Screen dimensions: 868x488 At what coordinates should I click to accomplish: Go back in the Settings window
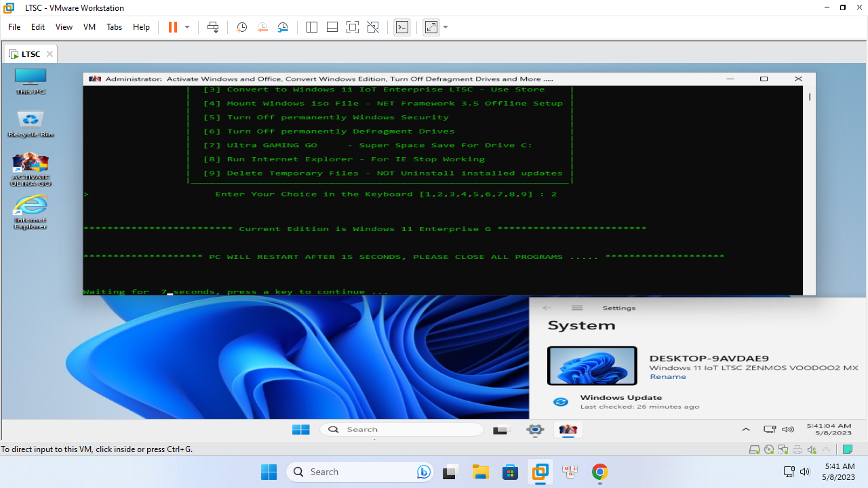point(547,308)
